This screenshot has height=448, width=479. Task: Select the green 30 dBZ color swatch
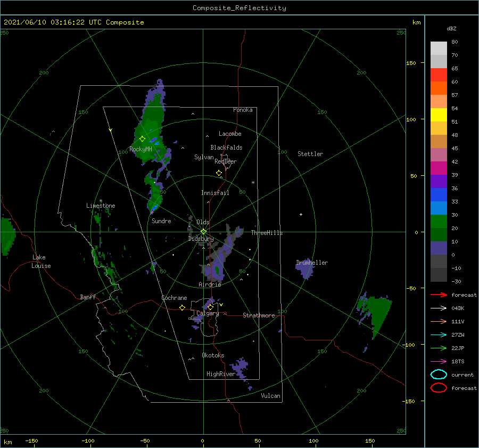click(x=439, y=221)
